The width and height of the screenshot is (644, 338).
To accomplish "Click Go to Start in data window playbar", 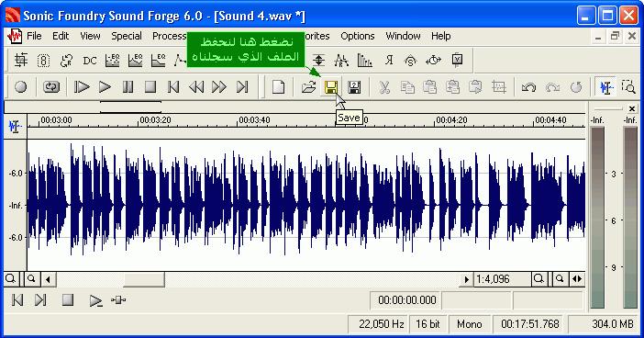I will coord(17,300).
